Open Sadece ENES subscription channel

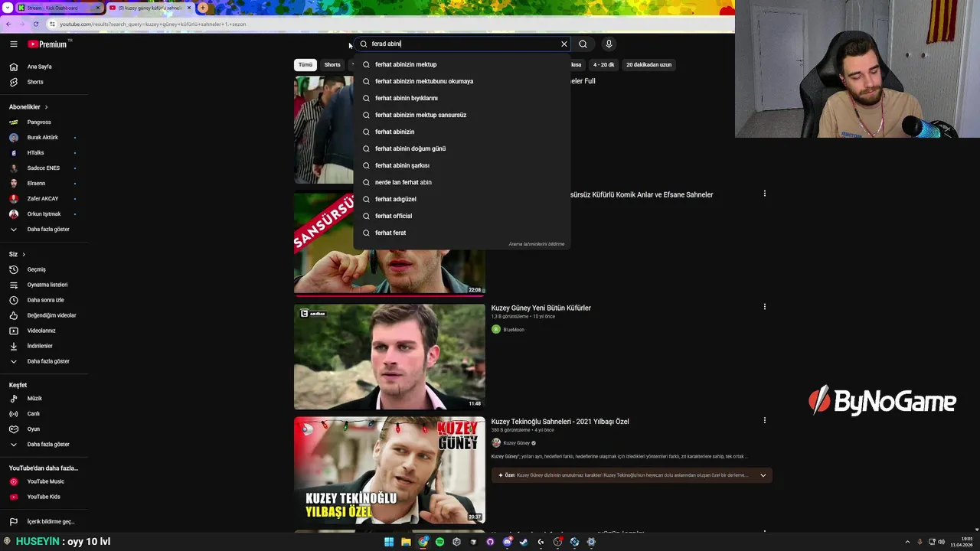(x=44, y=168)
